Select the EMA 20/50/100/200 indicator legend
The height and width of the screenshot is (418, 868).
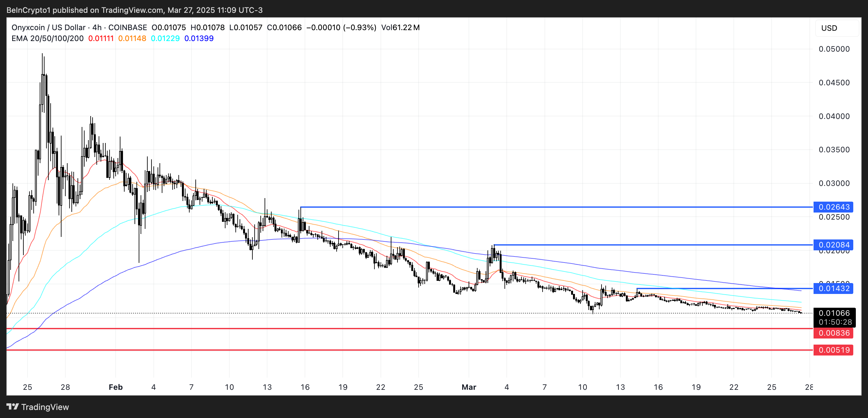pyautogui.click(x=47, y=38)
